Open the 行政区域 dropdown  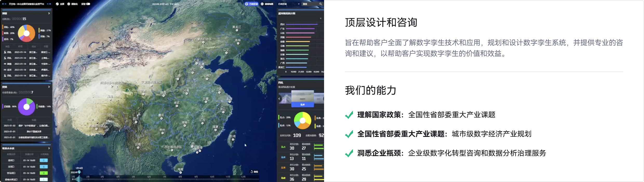289,4
